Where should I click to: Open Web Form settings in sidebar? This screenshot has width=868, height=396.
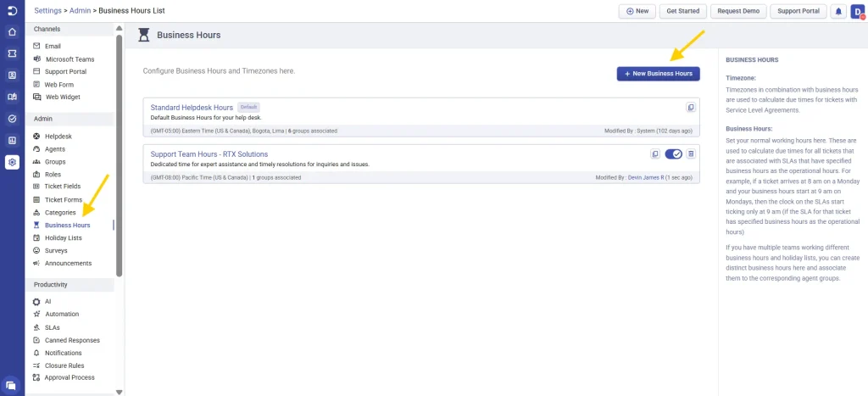click(58, 85)
